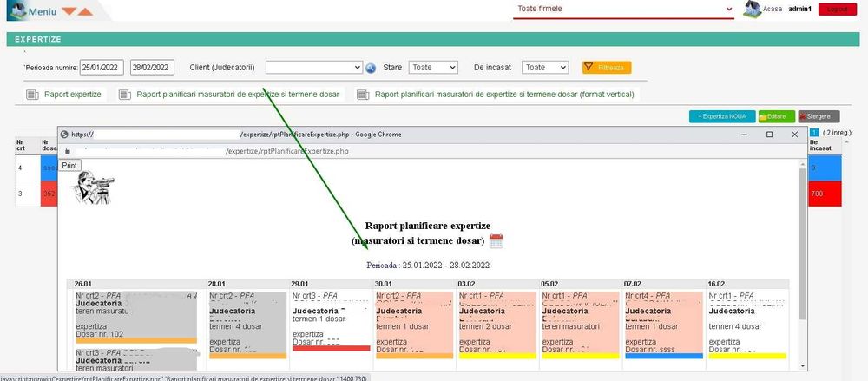Select the 16.02 column header
Viewport: 868px width, 381px height.
[716, 284]
